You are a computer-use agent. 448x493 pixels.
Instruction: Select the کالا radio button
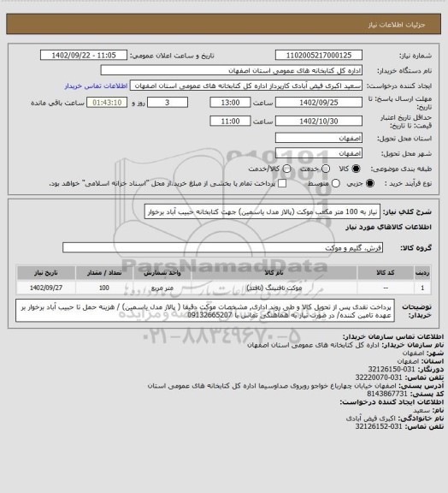pyautogui.click(x=356, y=169)
